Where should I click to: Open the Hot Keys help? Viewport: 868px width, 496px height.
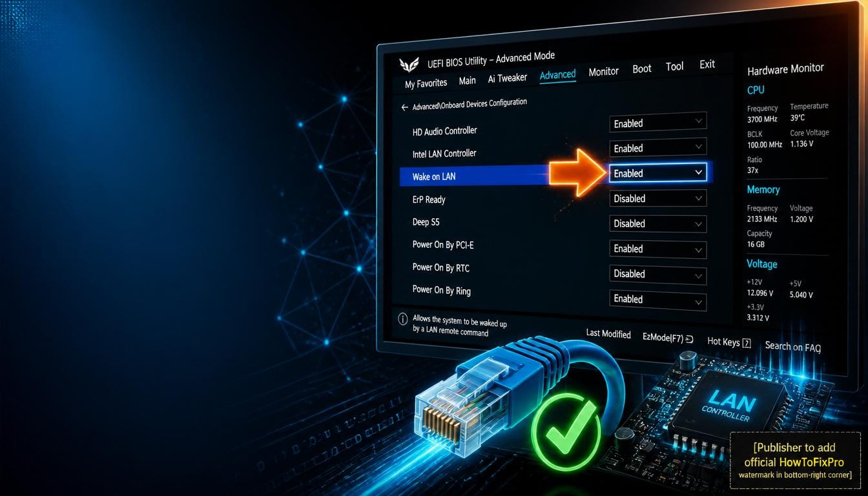coord(729,342)
